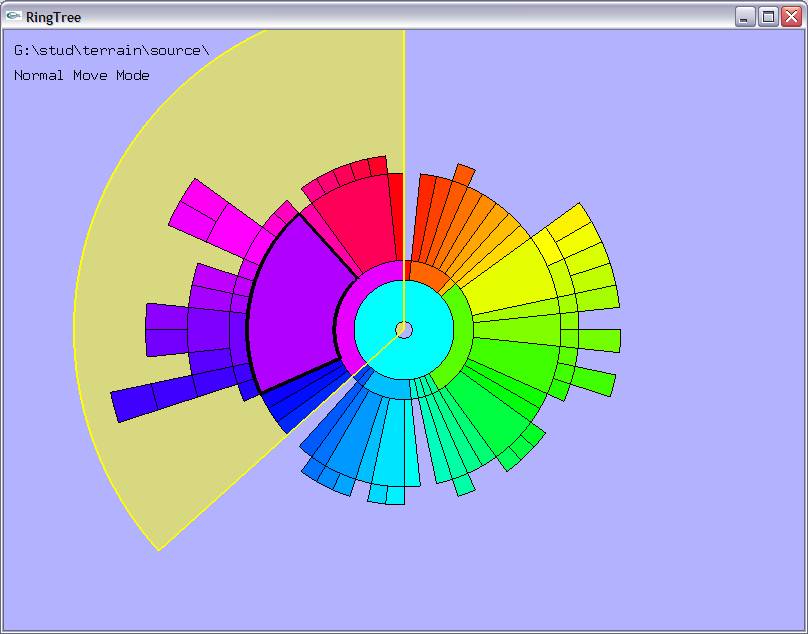The width and height of the screenshot is (808, 634).
Task: Click the RingTree app icon in title bar
Action: point(13,16)
